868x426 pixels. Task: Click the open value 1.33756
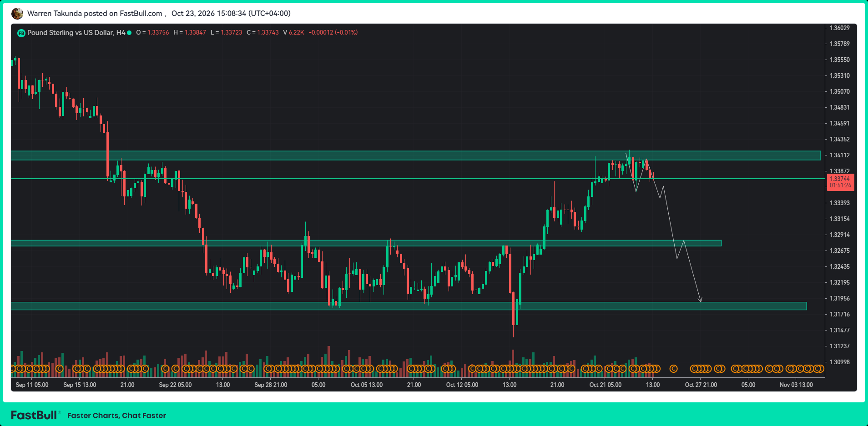click(x=158, y=33)
